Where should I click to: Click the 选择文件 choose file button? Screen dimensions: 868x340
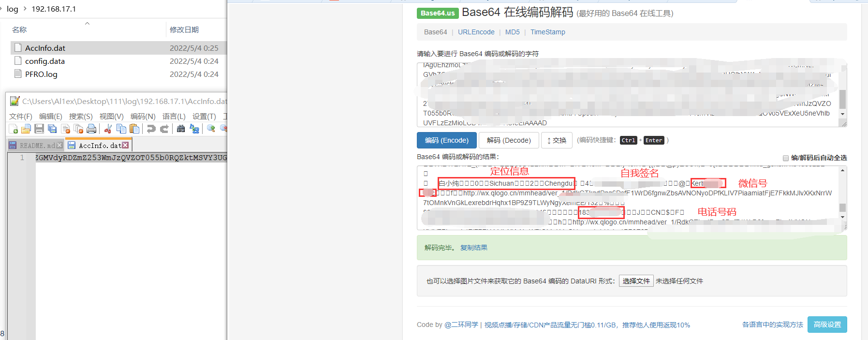[x=636, y=281]
